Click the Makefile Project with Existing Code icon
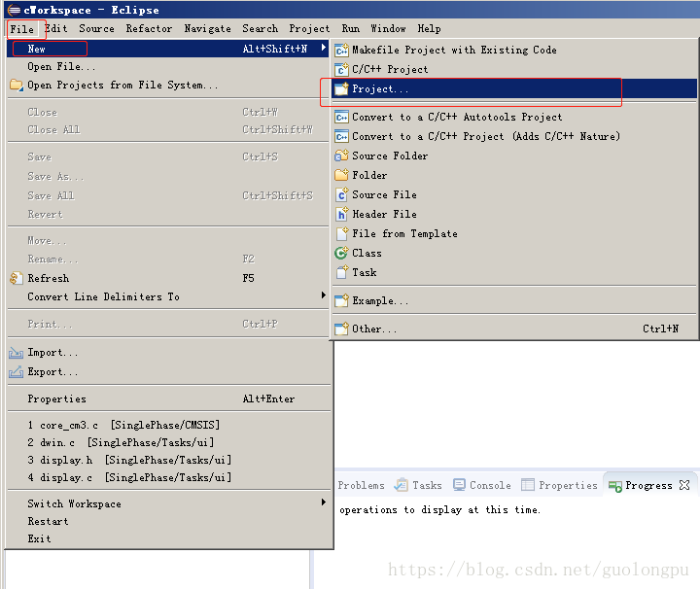Viewport: 700px width, 589px height. [341, 50]
